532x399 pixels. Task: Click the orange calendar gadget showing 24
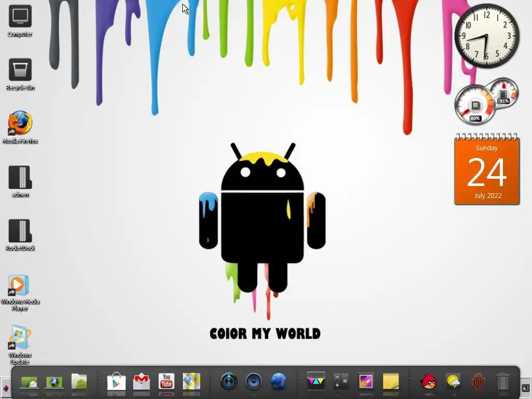pyautogui.click(x=487, y=169)
